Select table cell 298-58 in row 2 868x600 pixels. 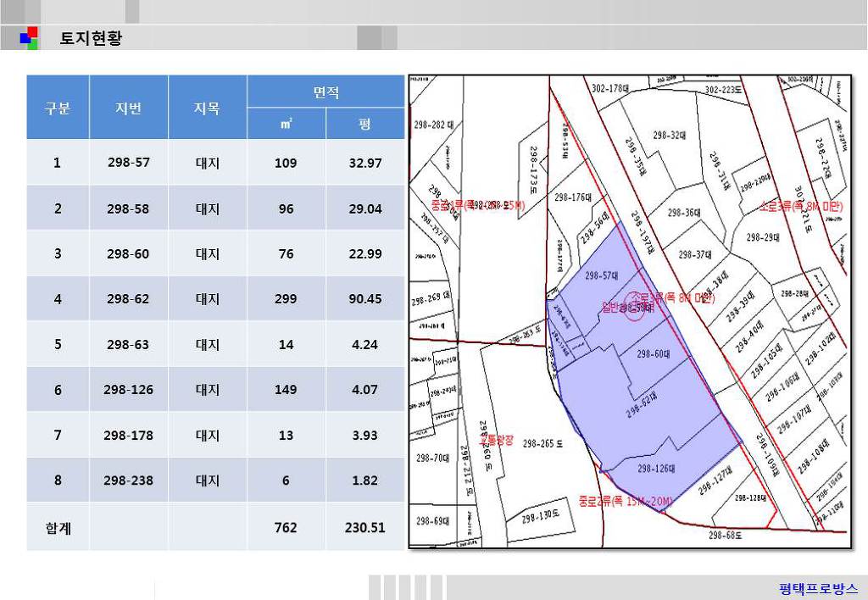coord(129,208)
